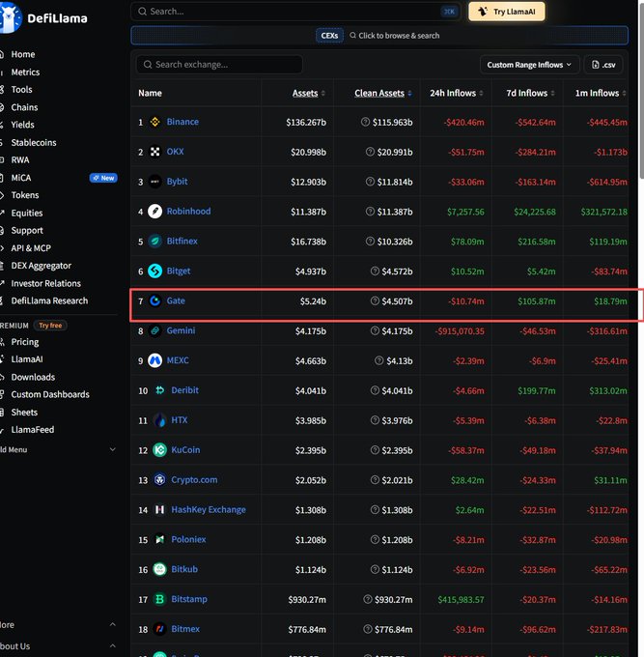Click the Crypto.com logo icon
Image resolution: width=644 pixels, height=657 pixels.
159,480
